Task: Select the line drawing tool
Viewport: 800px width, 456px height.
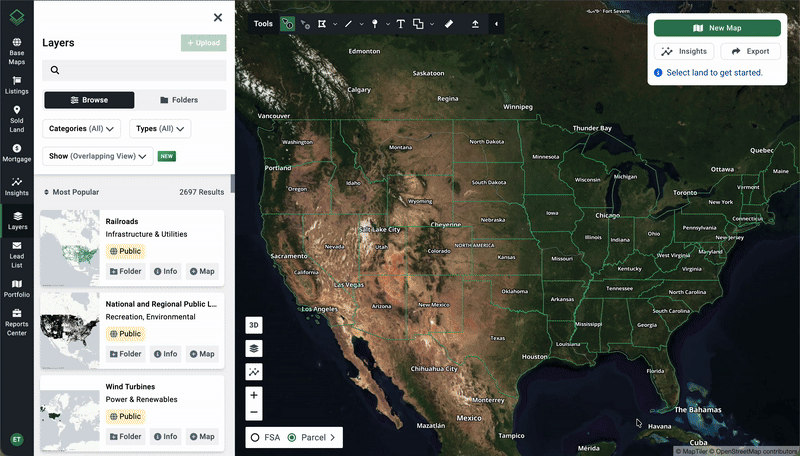Action: click(x=348, y=23)
